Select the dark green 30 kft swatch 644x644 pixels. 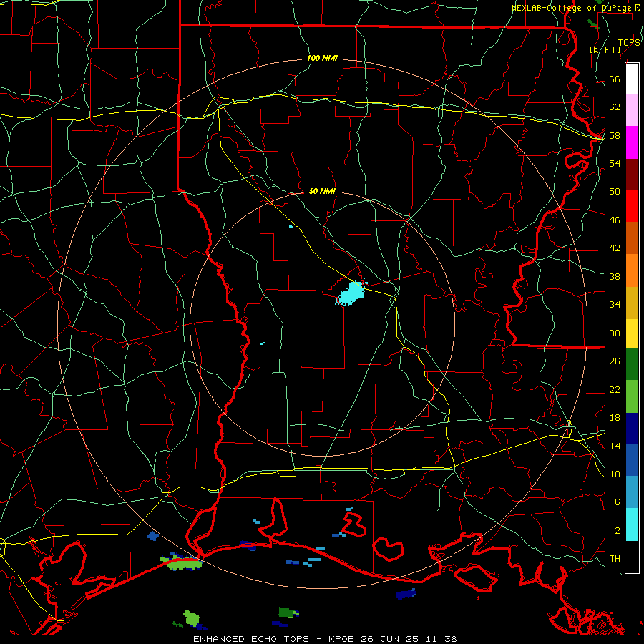tap(632, 364)
